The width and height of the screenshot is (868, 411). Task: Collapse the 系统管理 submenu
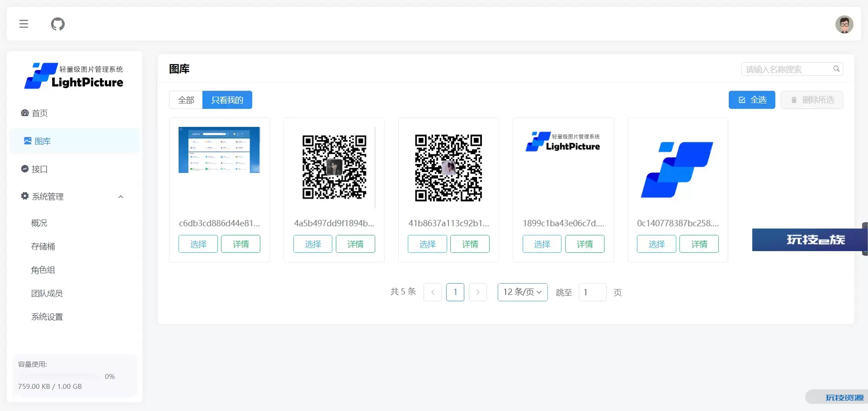click(75, 196)
